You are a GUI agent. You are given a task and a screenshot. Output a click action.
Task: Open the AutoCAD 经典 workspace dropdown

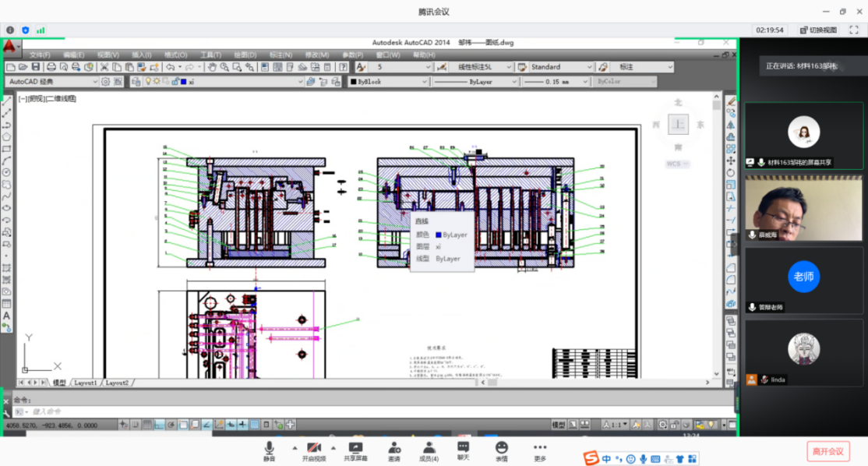click(x=95, y=82)
